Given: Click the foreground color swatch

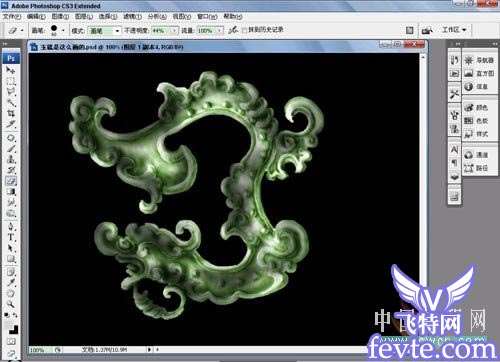Looking at the screenshot, I should [x=9, y=324].
